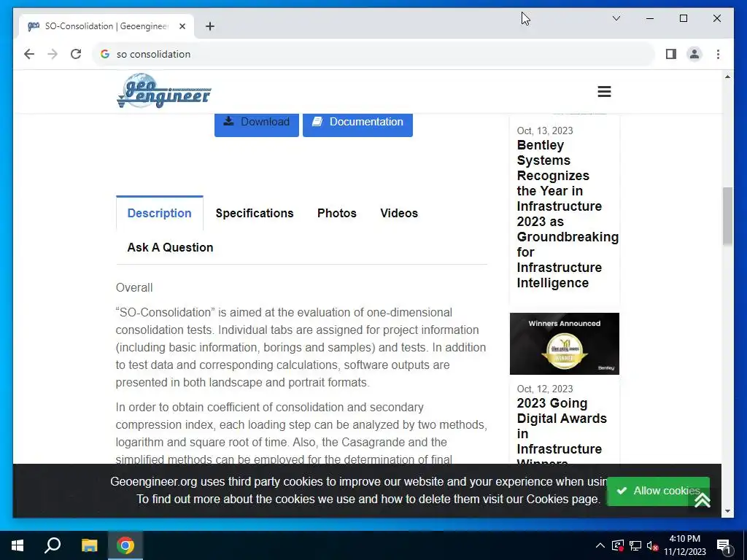Click the Google icon in the address bar

105,54
